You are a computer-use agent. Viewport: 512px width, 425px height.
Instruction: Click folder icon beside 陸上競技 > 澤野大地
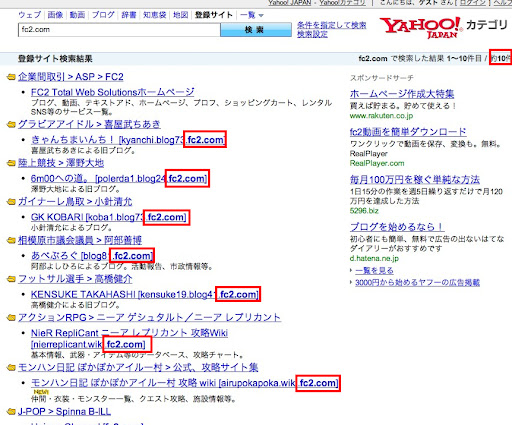pos(11,163)
